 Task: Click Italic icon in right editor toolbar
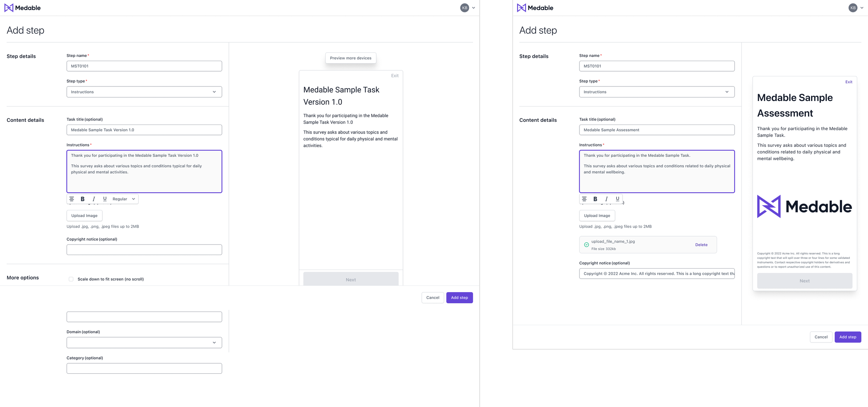pyautogui.click(x=606, y=199)
